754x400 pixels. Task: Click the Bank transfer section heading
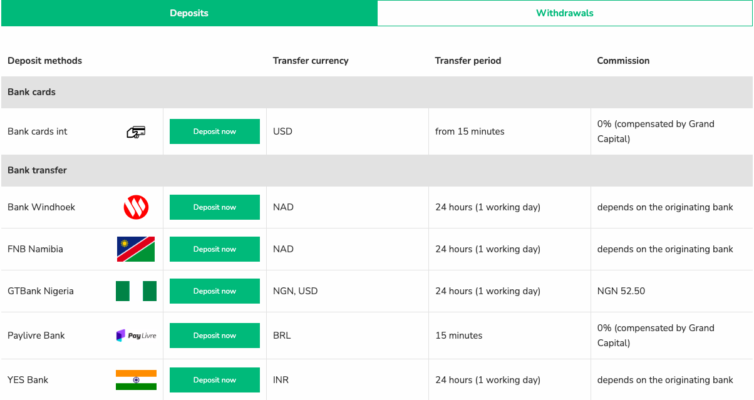click(x=37, y=170)
